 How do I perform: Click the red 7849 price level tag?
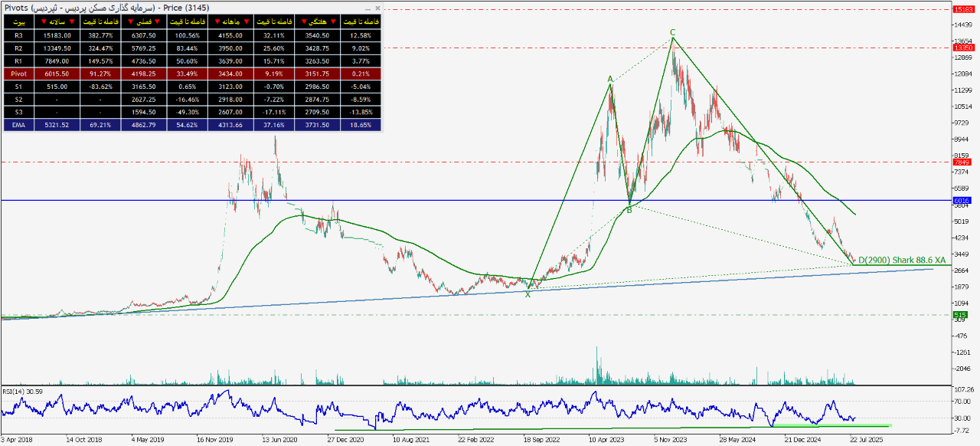pyautogui.click(x=962, y=162)
